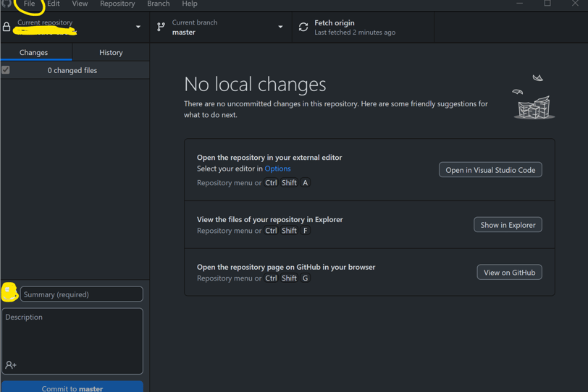Screen dimensions: 588x392
Task: Click the View on GitHub button
Action: [509, 272]
